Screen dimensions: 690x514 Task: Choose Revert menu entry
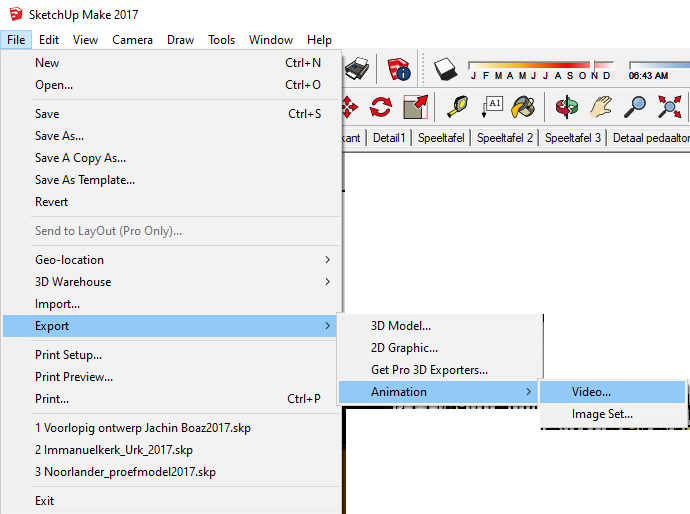tap(172, 202)
